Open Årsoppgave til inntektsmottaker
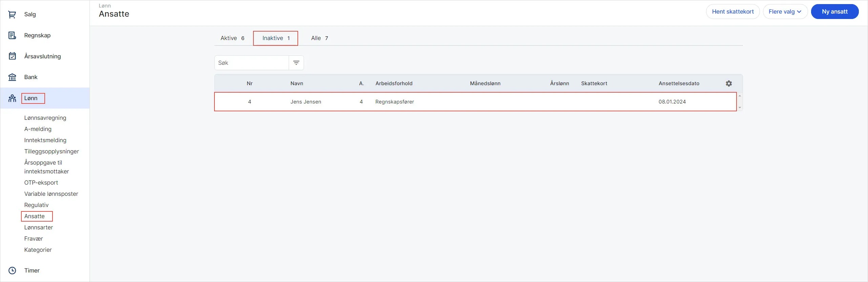 point(46,167)
